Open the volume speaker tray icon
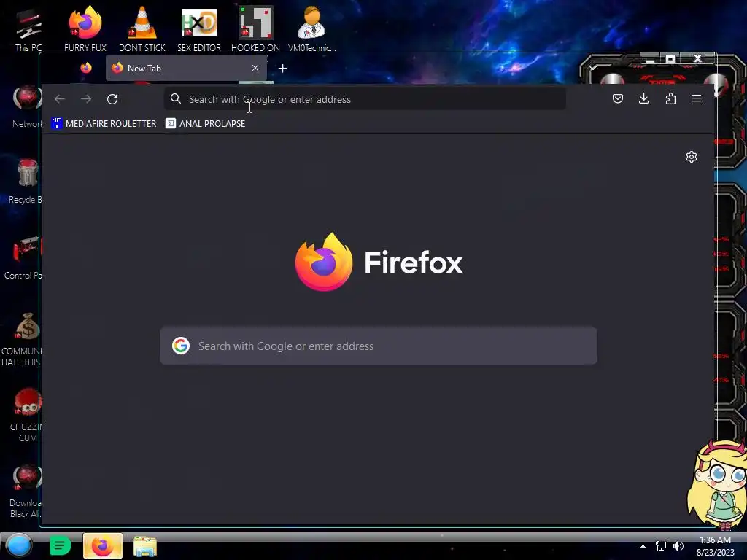Image resolution: width=747 pixels, height=560 pixels. pyautogui.click(x=678, y=546)
